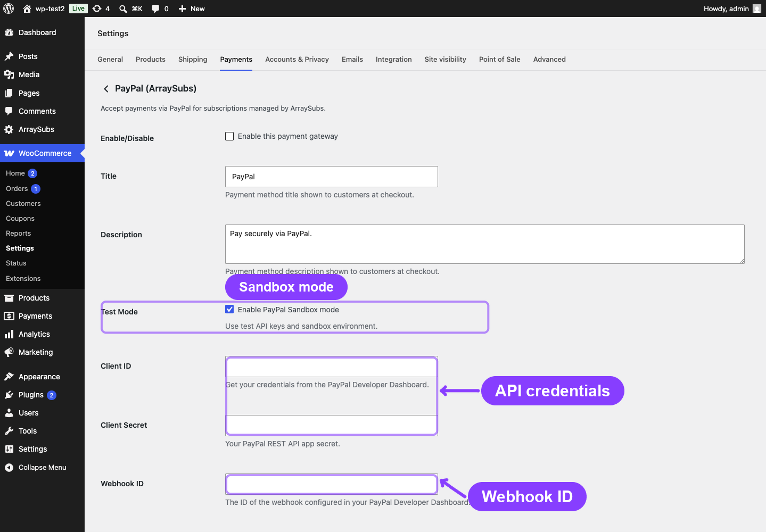This screenshot has height=532, width=766.
Task: Click the WordPress logo icon
Action: [9, 9]
